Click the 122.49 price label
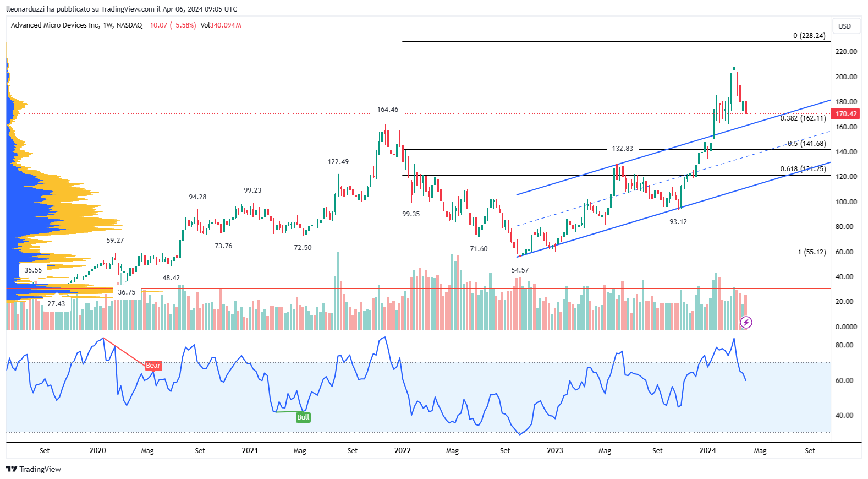Screen dimensions: 868x479 [338, 162]
